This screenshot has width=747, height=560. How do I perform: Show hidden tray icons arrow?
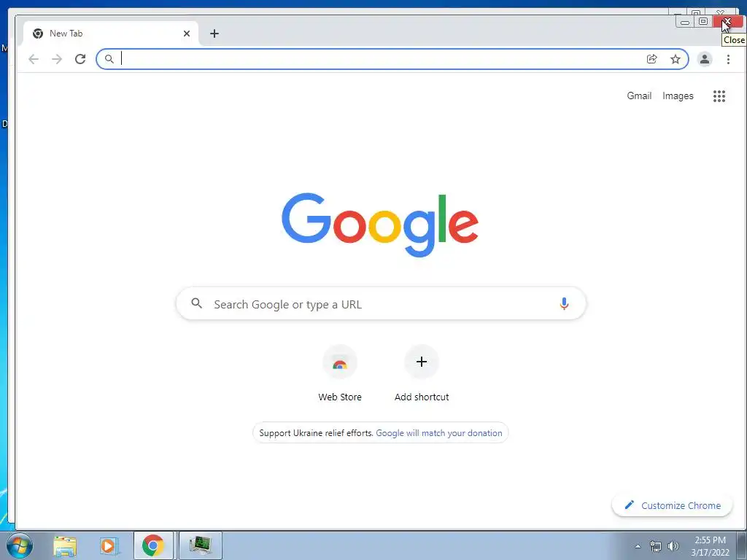pyautogui.click(x=638, y=546)
